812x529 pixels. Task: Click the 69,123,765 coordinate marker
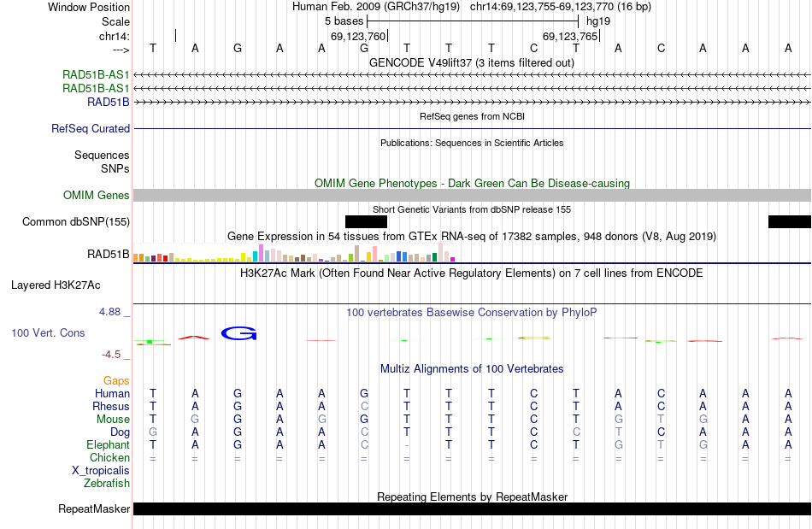point(570,36)
